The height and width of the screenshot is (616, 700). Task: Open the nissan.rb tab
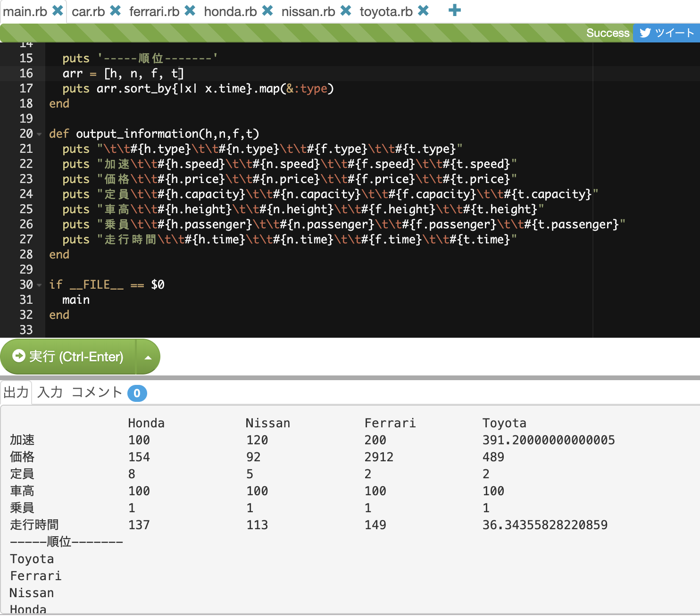(308, 11)
